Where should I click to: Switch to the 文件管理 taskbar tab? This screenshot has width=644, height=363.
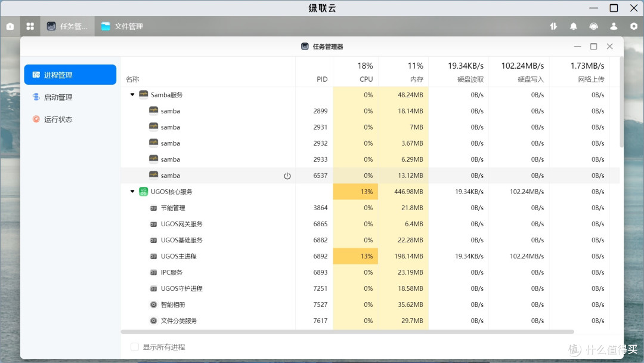(x=122, y=26)
